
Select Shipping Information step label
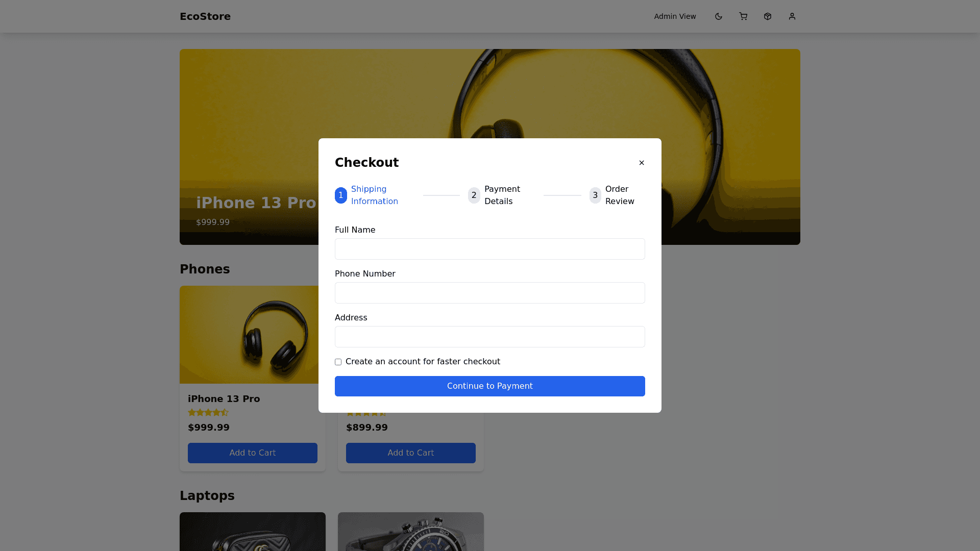(374, 195)
